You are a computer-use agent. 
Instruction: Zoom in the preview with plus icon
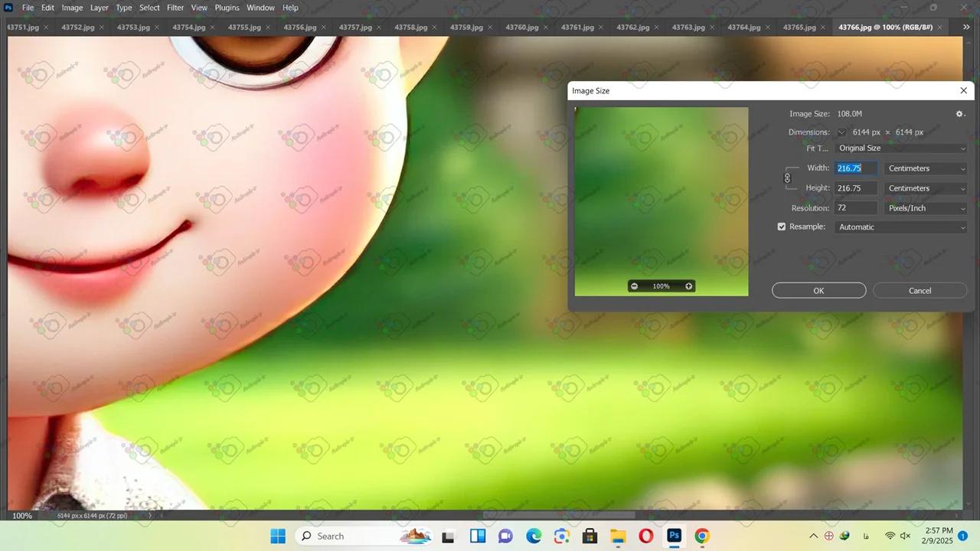click(x=688, y=286)
